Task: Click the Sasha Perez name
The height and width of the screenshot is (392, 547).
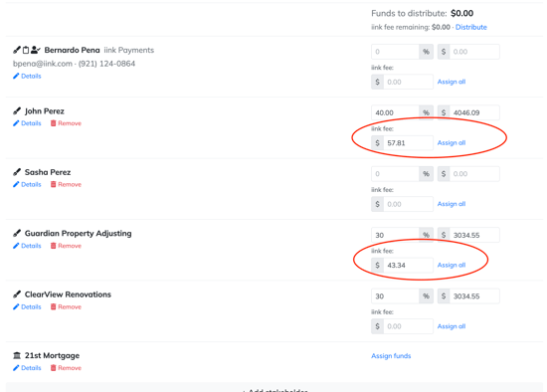Action: pyautogui.click(x=48, y=172)
